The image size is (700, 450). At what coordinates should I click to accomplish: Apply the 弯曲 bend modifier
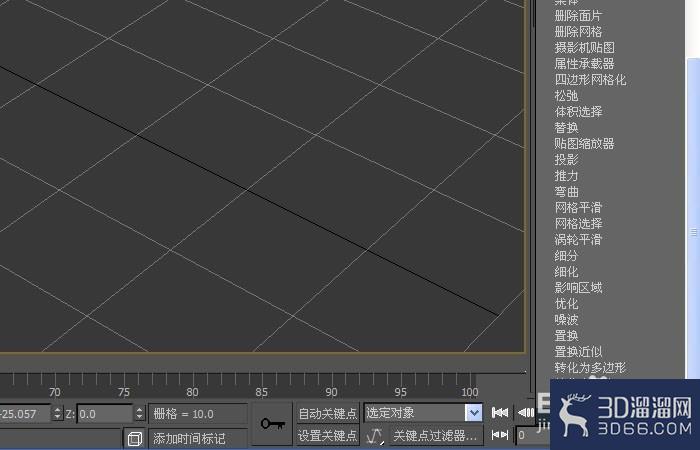pos(566,192)
